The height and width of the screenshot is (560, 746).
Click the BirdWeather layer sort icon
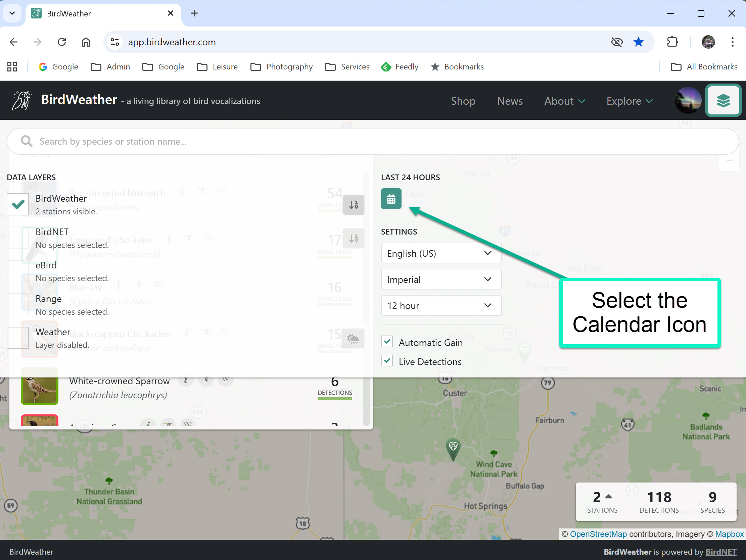(353, 205)
